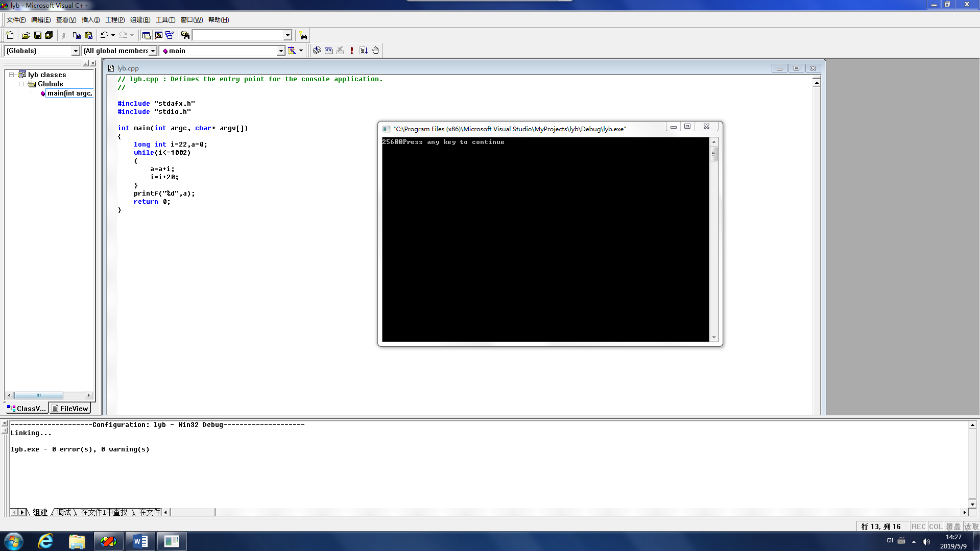Open the 窗口(W) menu

192,20
